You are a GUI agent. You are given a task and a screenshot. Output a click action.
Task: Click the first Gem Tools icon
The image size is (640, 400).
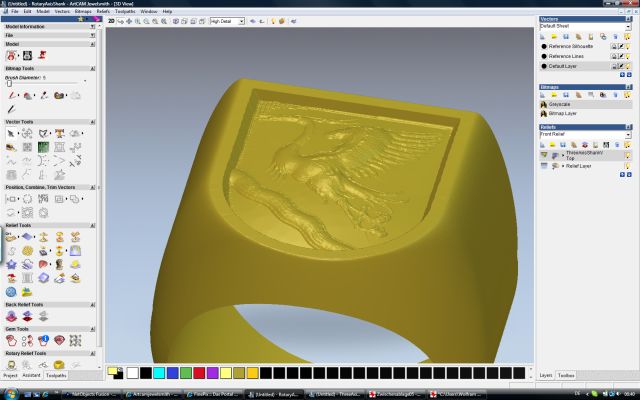click(11, 341)
